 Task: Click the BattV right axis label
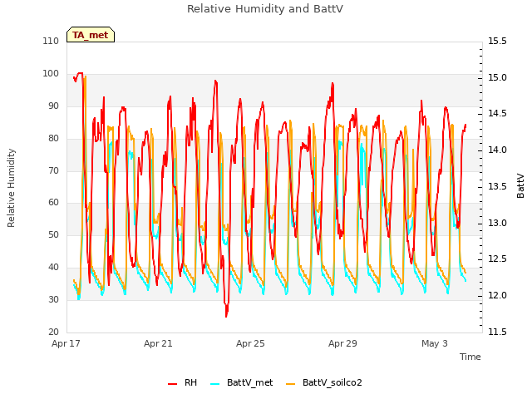click(520, 185)
